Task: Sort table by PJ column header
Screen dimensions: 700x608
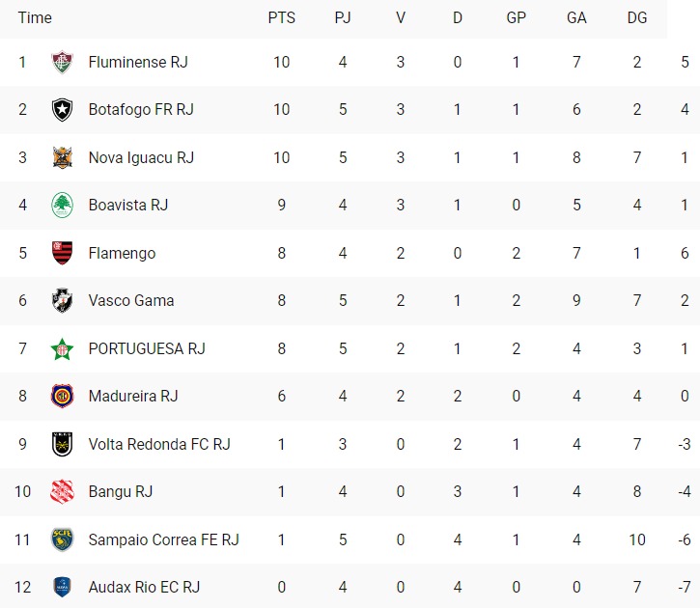Action: pyautogui.click(x=343, y=17)
